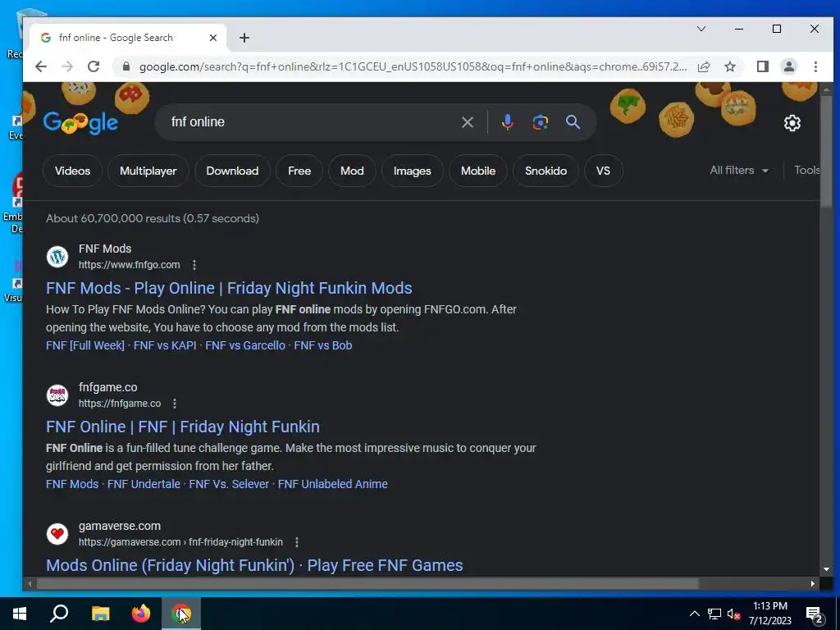The width and height of the screenshot is (840, 630).
Task: Open Chrome three-dot menu
Action: pos(815,66)
